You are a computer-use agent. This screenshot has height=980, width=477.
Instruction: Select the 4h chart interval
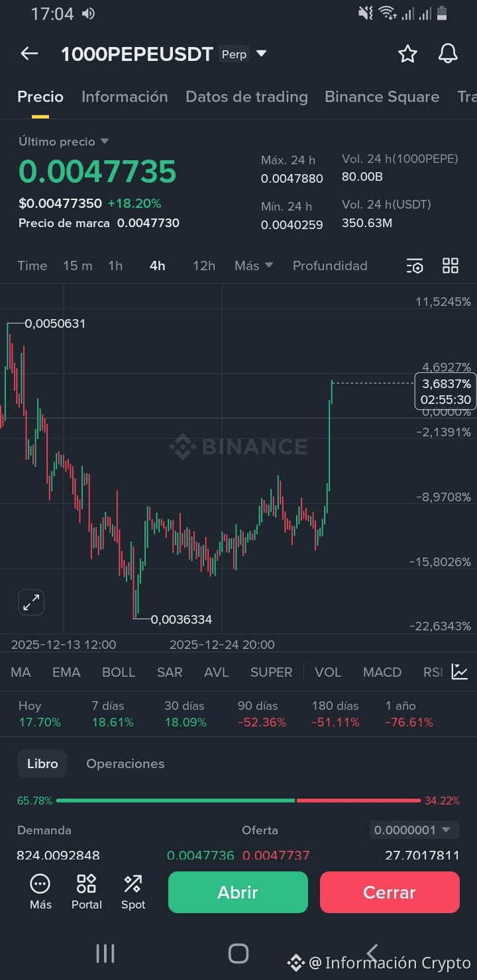[x=158, y=266]
